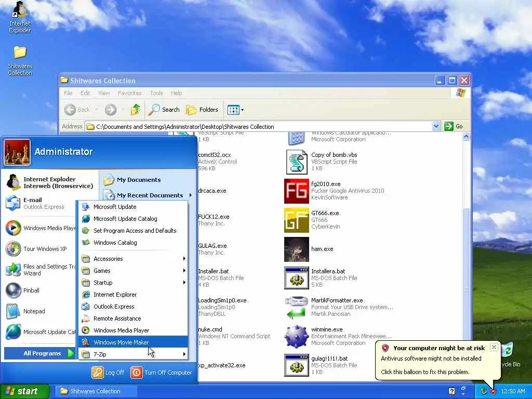Choose Set Program Access and Defaults
This screenshot has height=399, width=532.
pos(134,231)
